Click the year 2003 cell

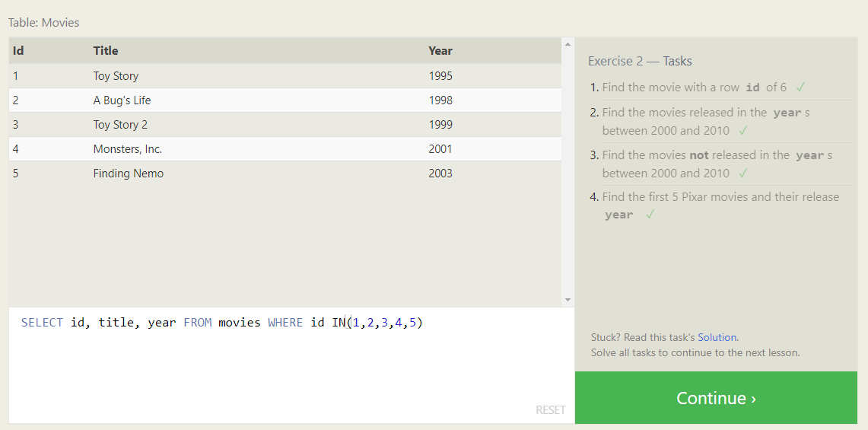point(440,174)
